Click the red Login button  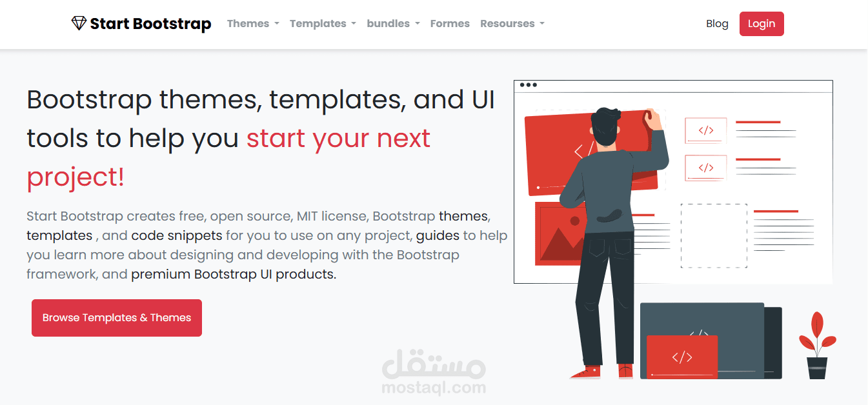[x=762, y=24]
